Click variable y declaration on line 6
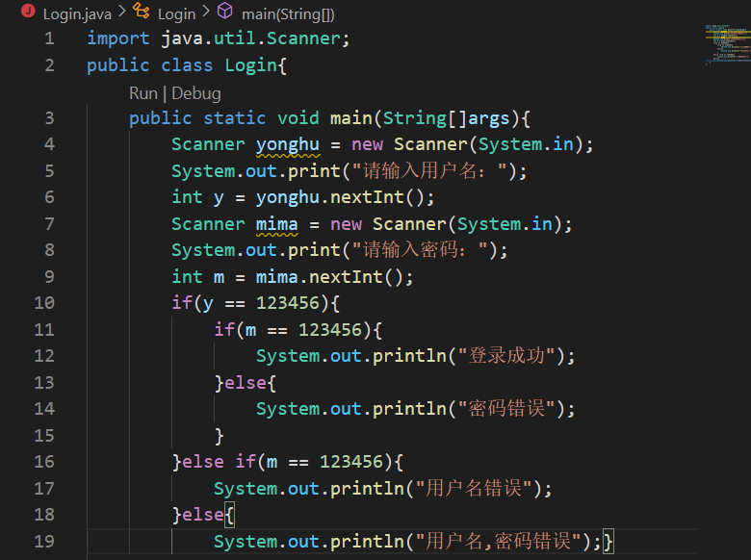 click(219, 198)
